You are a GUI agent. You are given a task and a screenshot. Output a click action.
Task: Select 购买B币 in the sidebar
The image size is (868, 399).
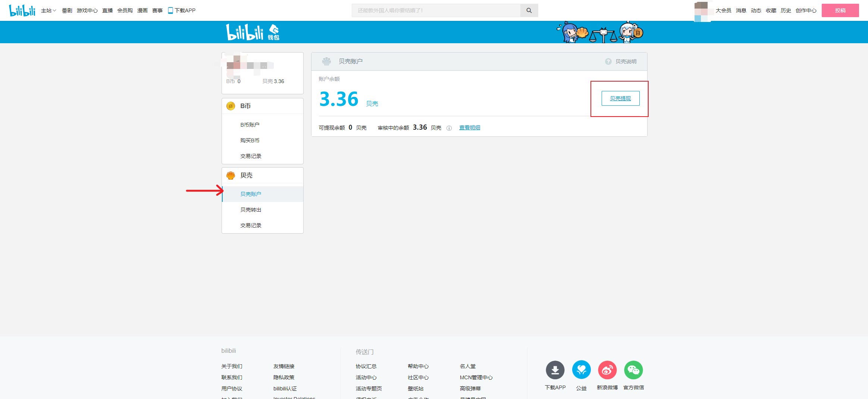250,140
